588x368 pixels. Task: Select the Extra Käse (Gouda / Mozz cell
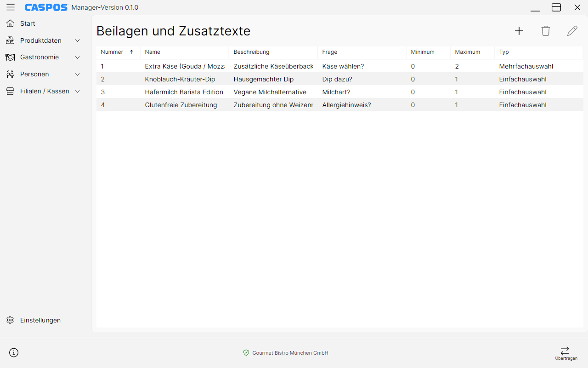pos(185,66)
